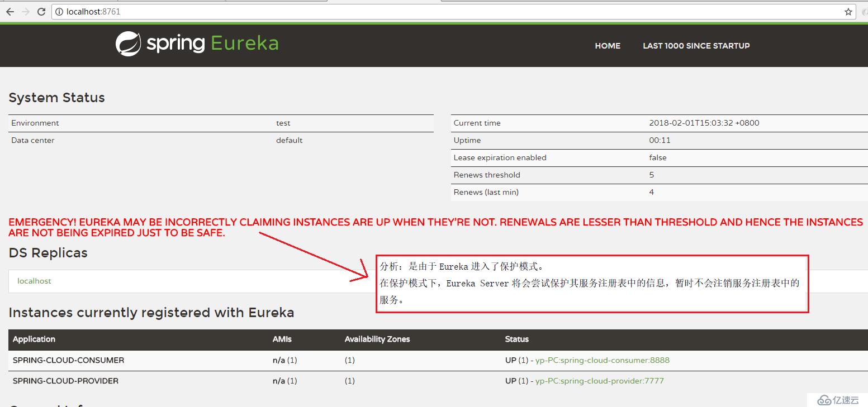
Task: Click n/a (1) in the consumer row
Action: tap(284, 360)
